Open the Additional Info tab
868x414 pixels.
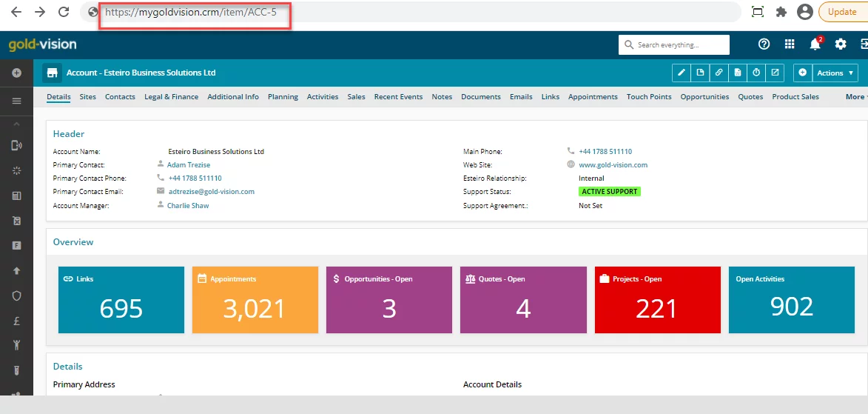(x=233, y=96)
